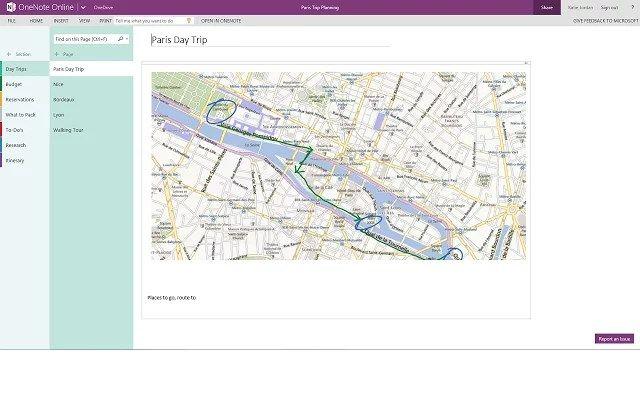
Task: Click the search magnifier icon
Action: point(119,38)
